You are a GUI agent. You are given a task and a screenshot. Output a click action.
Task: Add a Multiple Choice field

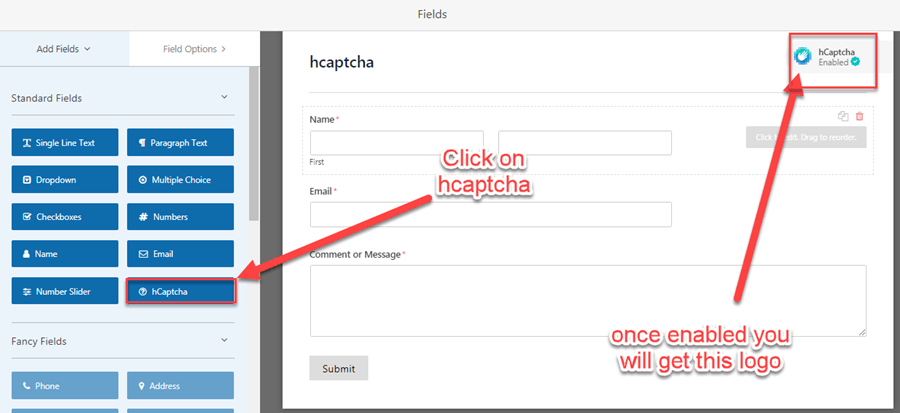180,180
